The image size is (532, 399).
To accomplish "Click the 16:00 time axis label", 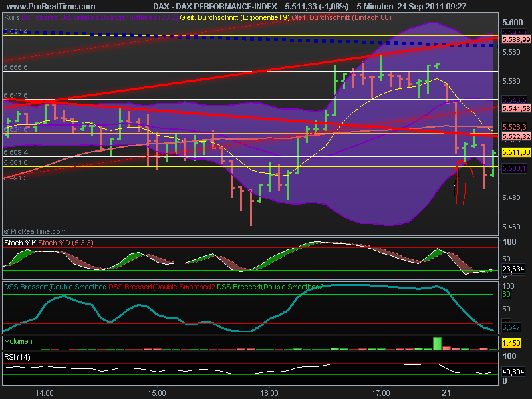I will tap(269, 392).
